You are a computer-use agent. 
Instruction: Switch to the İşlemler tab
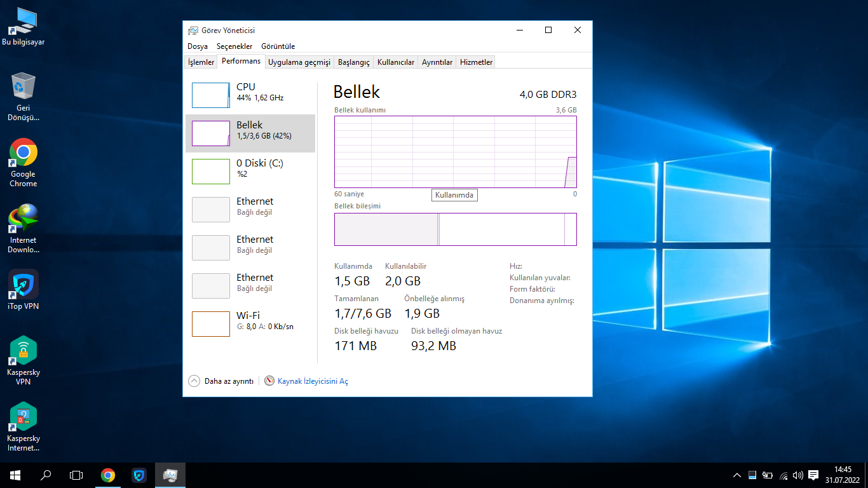coord(201,62)
